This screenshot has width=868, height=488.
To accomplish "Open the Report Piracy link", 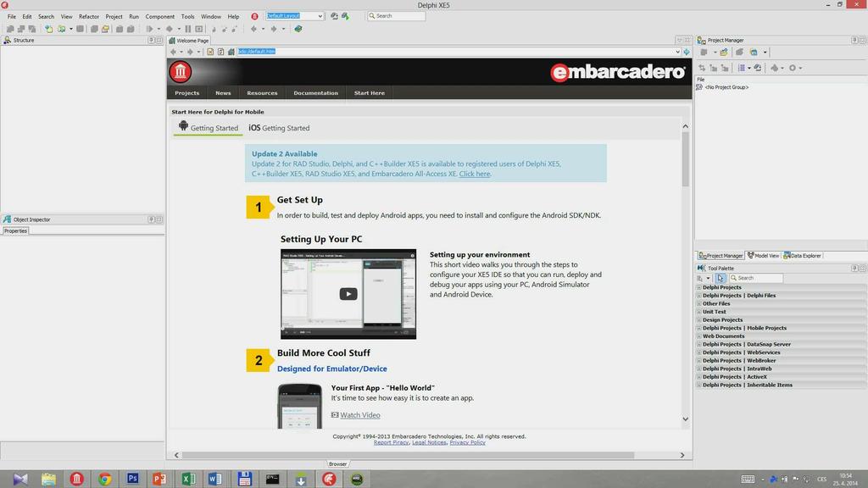I will point(391,442).
